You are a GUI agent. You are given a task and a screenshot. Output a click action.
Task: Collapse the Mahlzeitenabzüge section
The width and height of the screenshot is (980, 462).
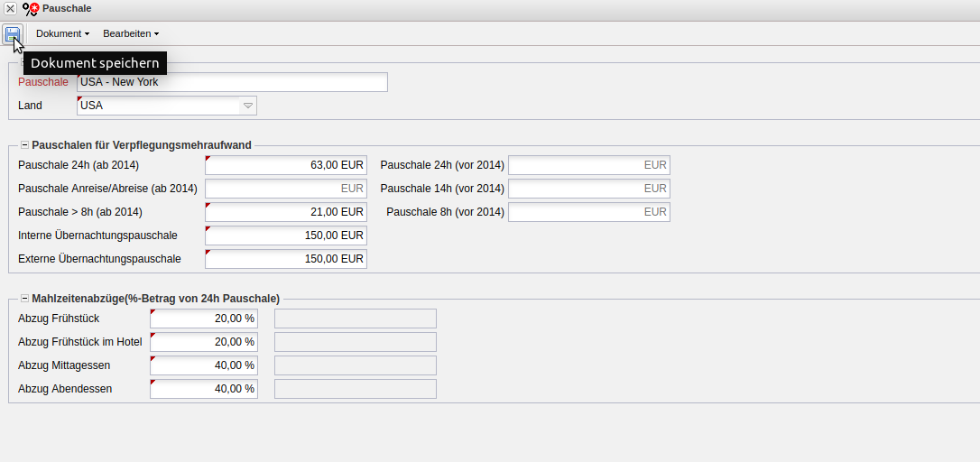pyautogui.click(x=25, y=298)
